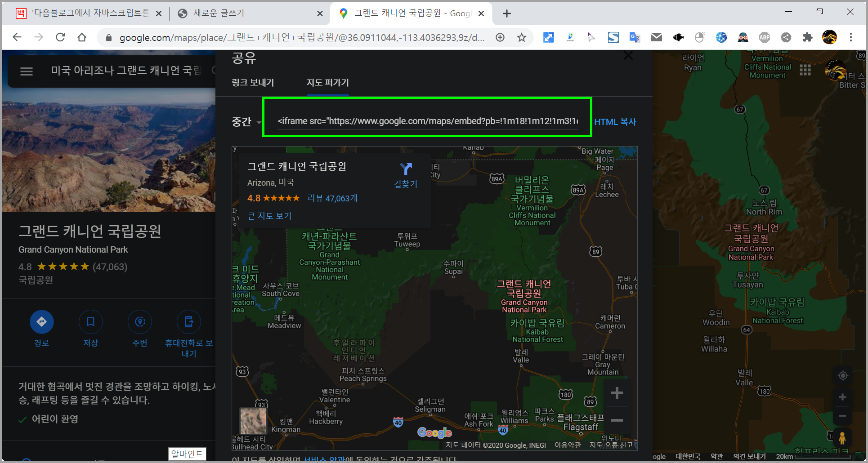The width and height of the screenshot is (868, 463).
Task: Bookmark this page with the star icon
Action: [x=522, y=37]
